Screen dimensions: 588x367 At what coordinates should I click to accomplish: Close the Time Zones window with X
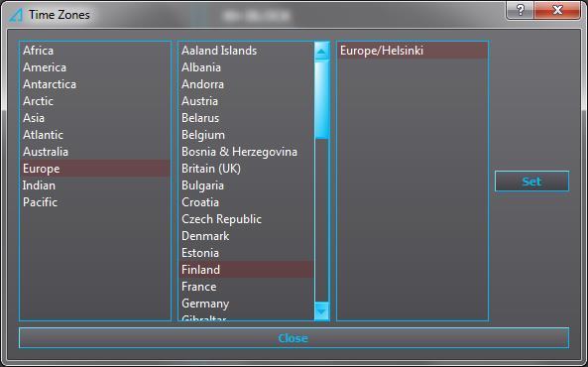click(557, 10)
